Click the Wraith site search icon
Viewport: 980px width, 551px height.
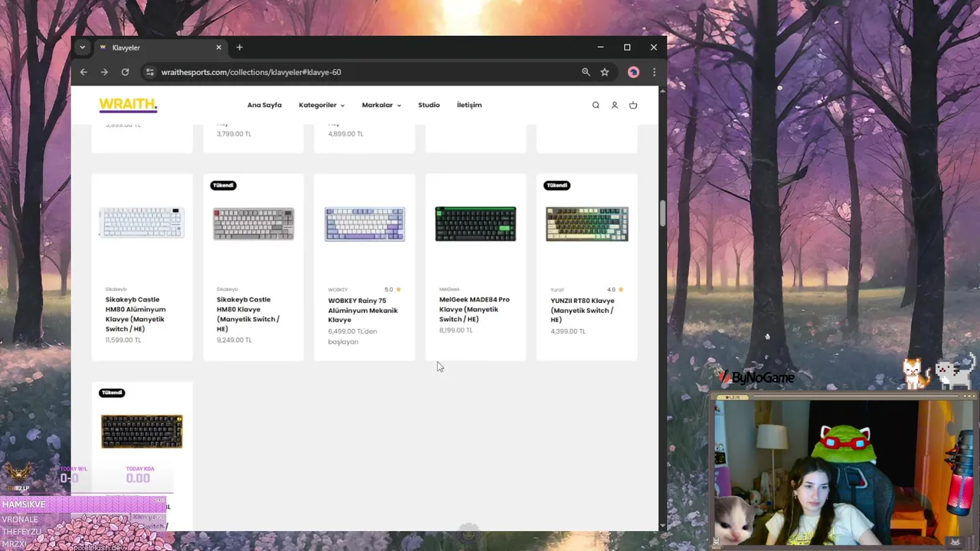[596, 105]
